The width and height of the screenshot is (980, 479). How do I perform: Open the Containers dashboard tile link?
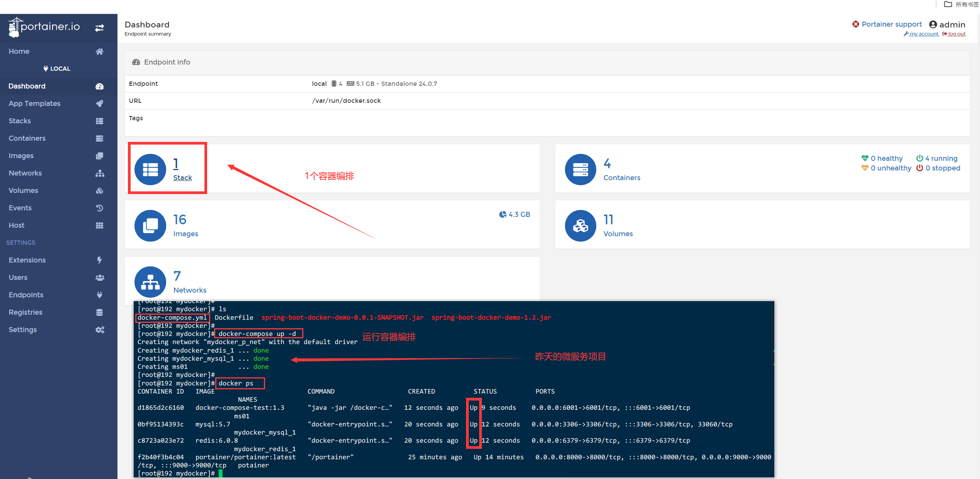click(622, 177)
